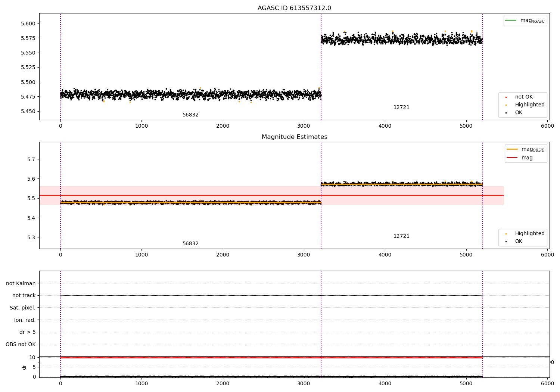
Task: Click the 'Ion. rad.' axis label
Action: click(x=25, y=320)
